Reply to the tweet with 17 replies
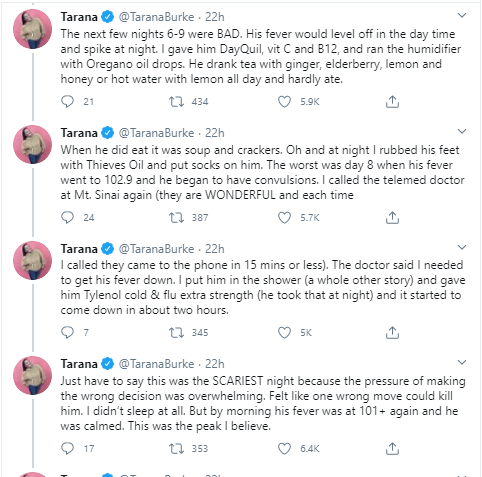 coord(68,448)
